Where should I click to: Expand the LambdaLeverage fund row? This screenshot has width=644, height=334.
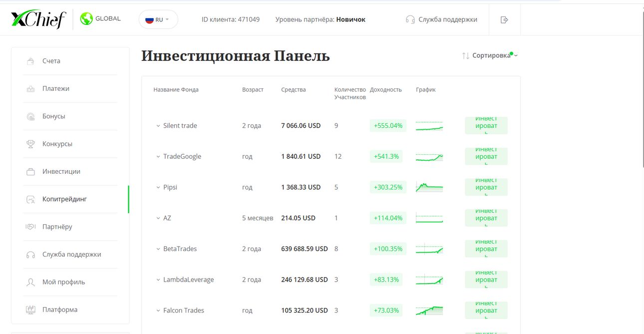point(158,280)
